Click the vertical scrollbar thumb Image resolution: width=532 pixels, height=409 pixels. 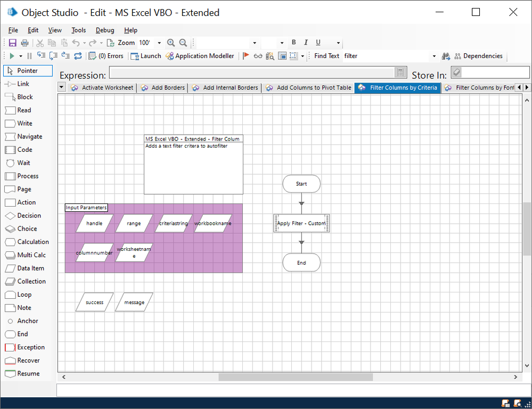527,229
